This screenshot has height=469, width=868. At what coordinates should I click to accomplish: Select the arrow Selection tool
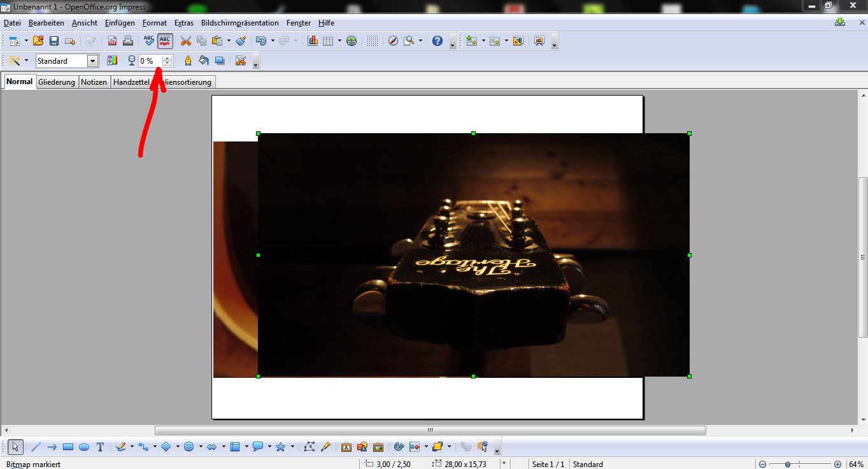pos(16,447)
